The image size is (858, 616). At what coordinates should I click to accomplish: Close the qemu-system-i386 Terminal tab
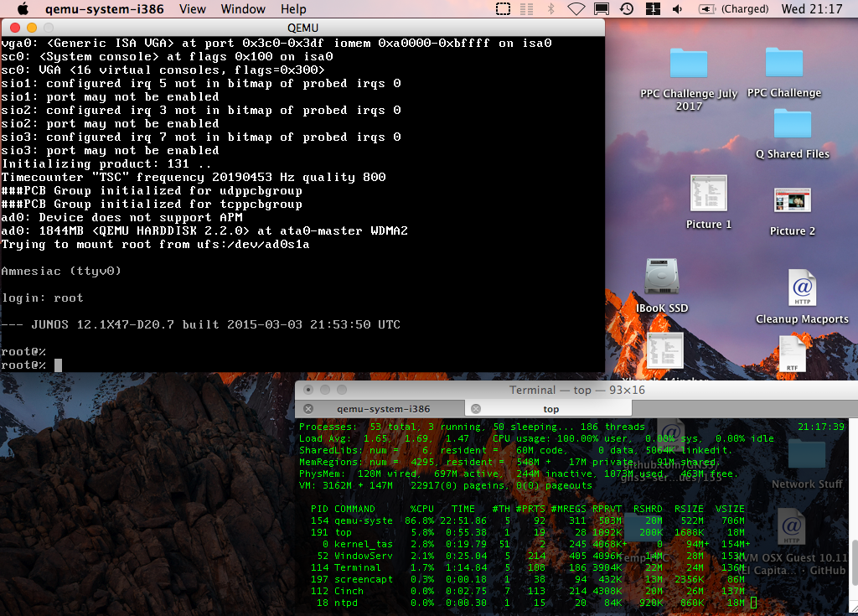point(308,409)
